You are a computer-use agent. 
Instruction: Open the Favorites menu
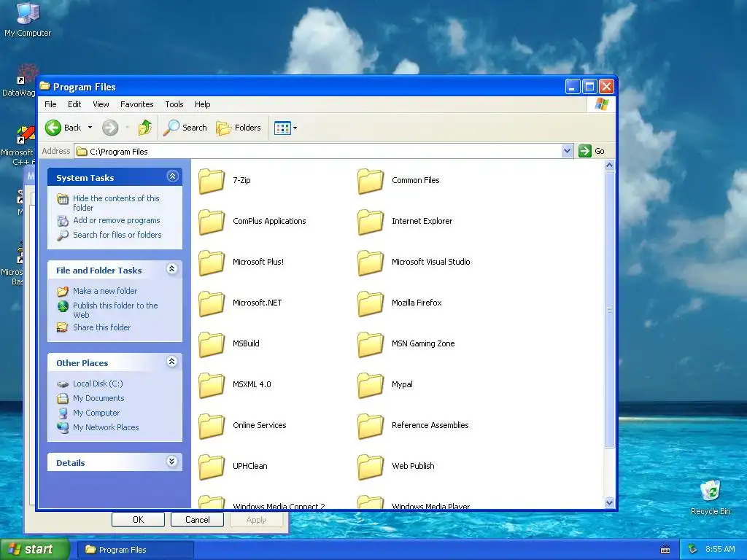[136, 104]
